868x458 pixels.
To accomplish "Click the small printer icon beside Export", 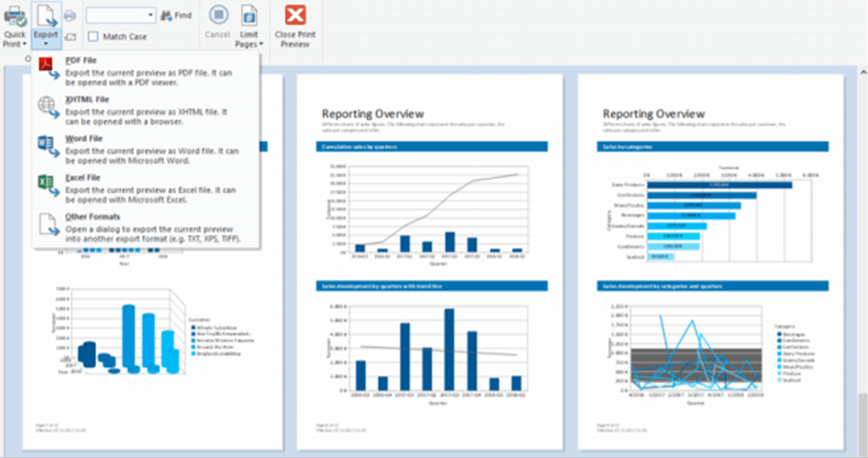I will tap(70, 16).
